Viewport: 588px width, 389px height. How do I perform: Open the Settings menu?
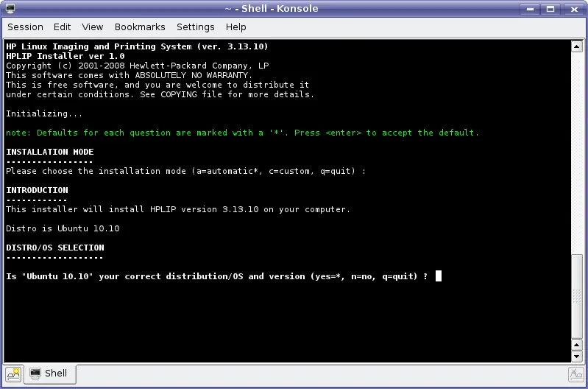coord(195,27)
